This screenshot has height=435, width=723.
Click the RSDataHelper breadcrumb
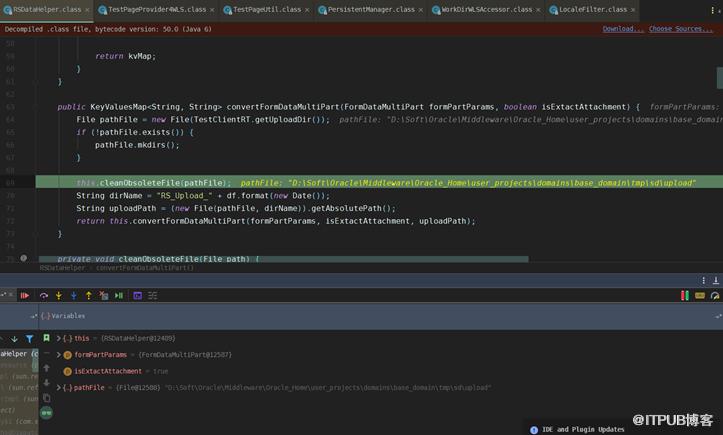pos(63,268)
